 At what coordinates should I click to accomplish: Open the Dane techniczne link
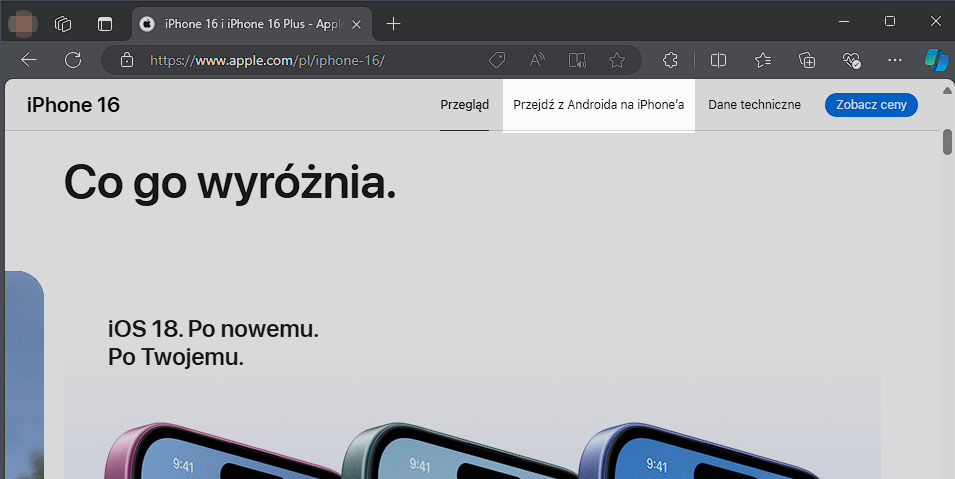754,105
